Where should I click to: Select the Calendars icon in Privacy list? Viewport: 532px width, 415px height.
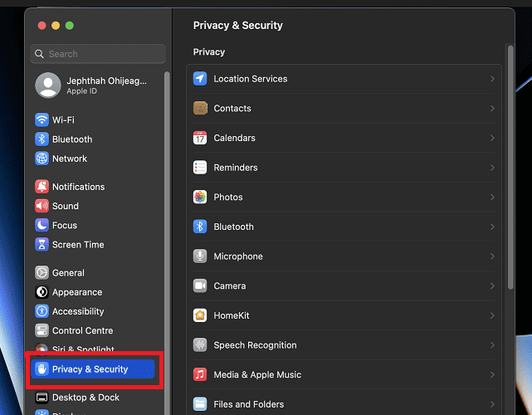[200, 138]
